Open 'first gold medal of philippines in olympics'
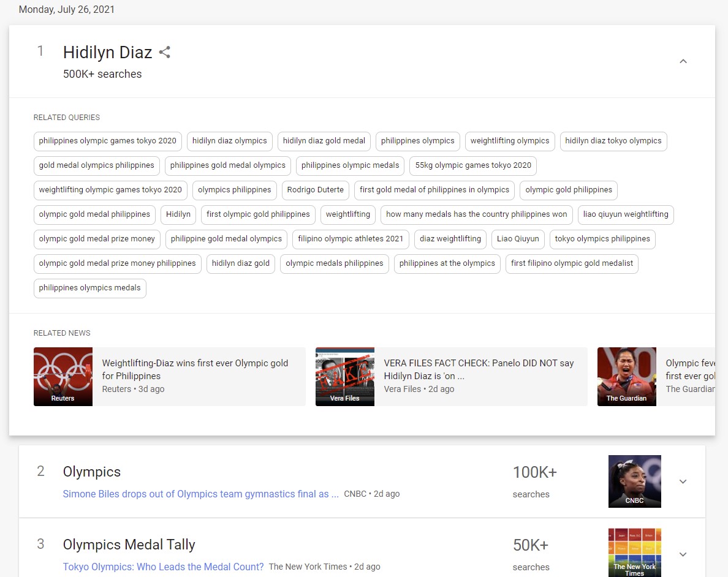The width and height of the screenshot is (728, 577). click(x=434, y=190)
